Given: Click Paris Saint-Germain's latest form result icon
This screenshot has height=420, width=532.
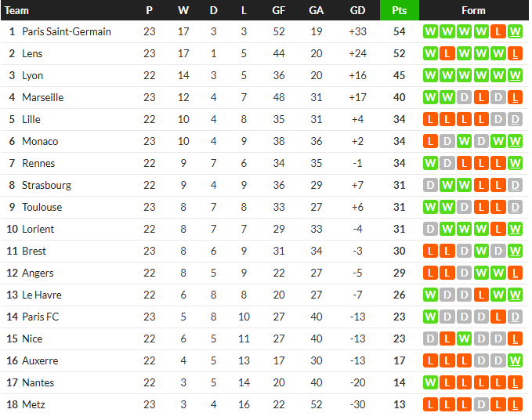Looking at the screenshot, I should click(x=515, y=32).
